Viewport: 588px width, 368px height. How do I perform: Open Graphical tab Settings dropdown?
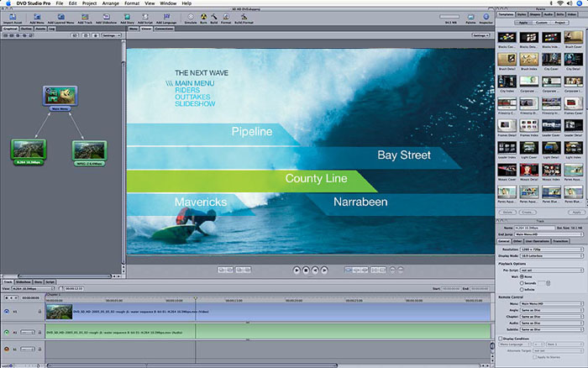coord(111,35)
